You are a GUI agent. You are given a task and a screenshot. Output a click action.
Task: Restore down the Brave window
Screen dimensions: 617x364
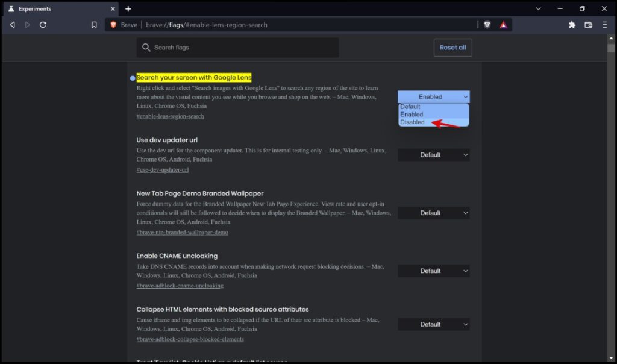click(x=583, y=8)
